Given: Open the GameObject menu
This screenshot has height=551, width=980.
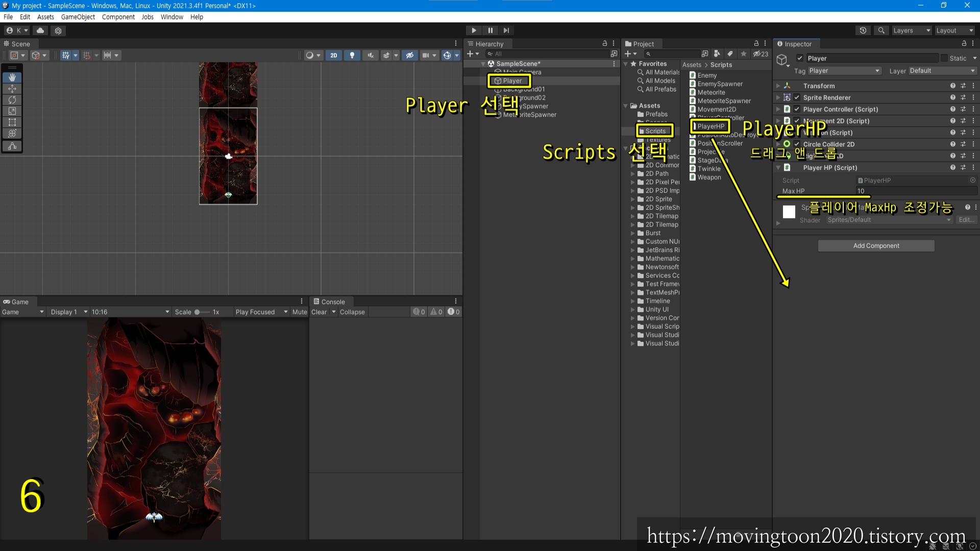Looking at the screenshot, I should [x=78, y=17].
